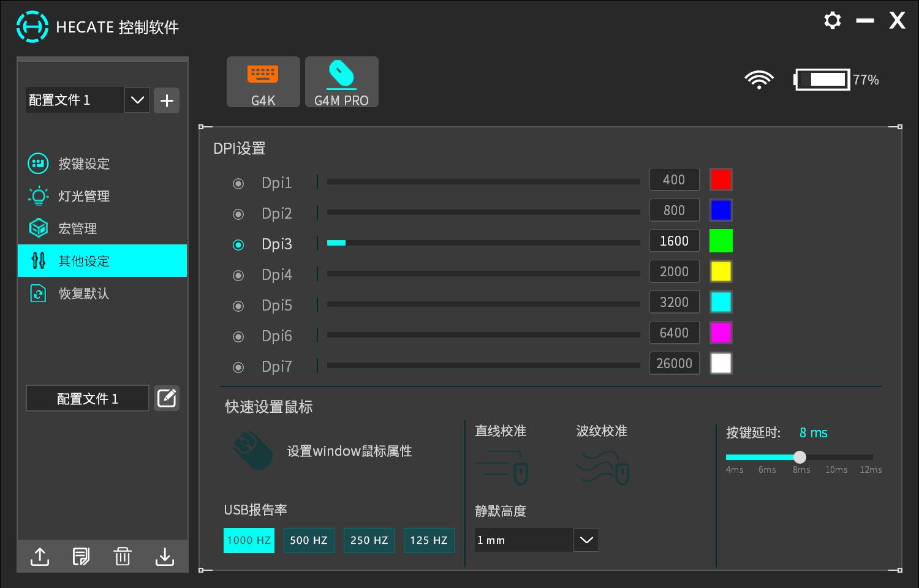Open the settings gear in title bar
The image size is (919, 588).
pos(832,20)
